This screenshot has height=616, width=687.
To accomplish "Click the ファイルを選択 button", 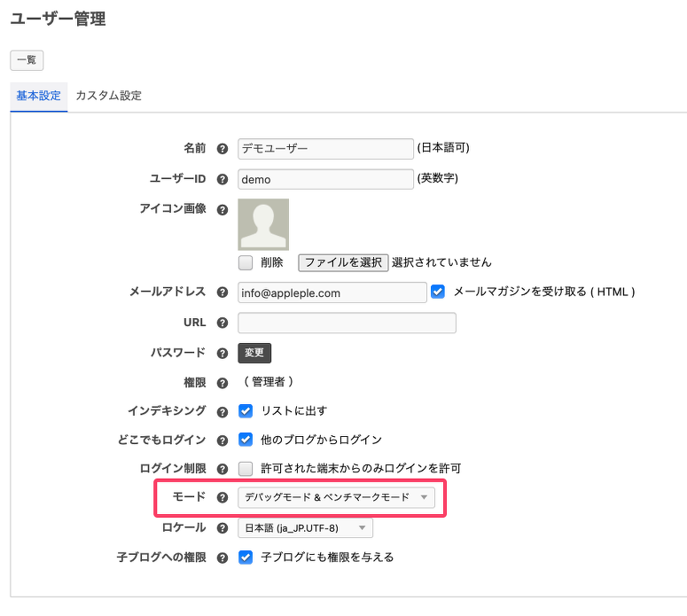I will tap(343, 262).
